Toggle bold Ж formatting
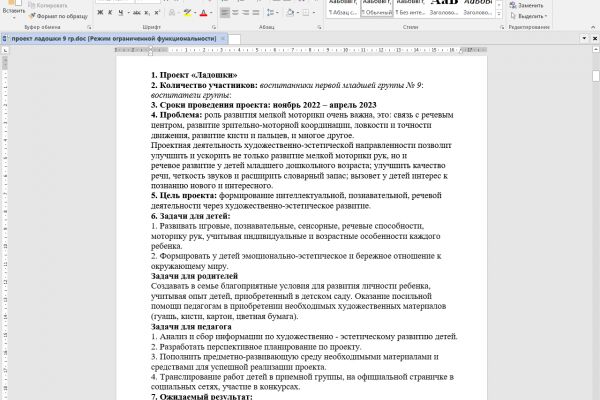 pos(100,13)
